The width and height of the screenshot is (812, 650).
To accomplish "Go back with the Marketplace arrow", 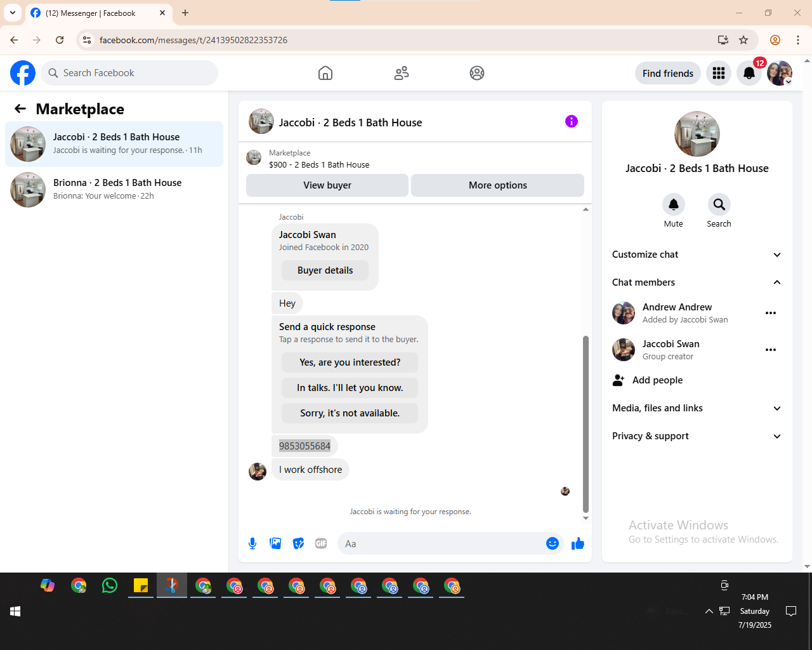I will click(x=20, y=109).
